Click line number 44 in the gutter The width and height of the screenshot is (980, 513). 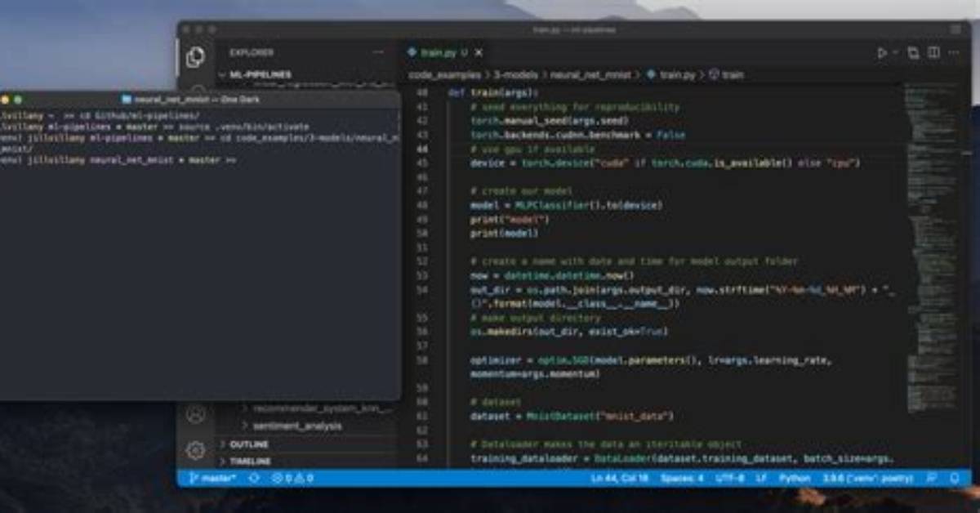[422, 149]
